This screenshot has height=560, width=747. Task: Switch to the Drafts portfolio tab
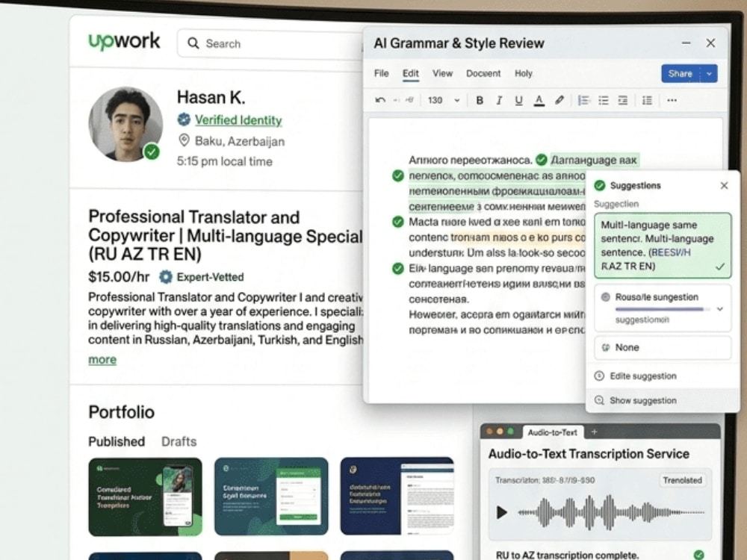[x=179, y=441]
